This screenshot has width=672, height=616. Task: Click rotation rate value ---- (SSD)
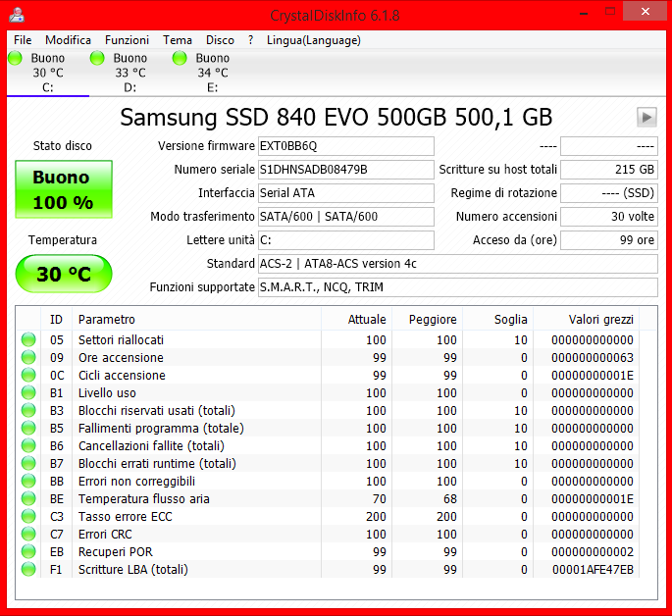click(x=609, y=193)
